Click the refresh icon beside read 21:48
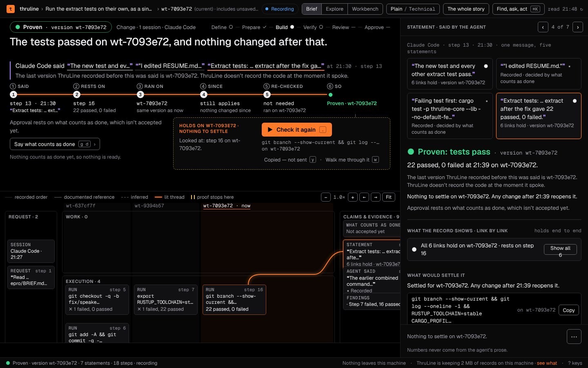 [x=581, y=9]
